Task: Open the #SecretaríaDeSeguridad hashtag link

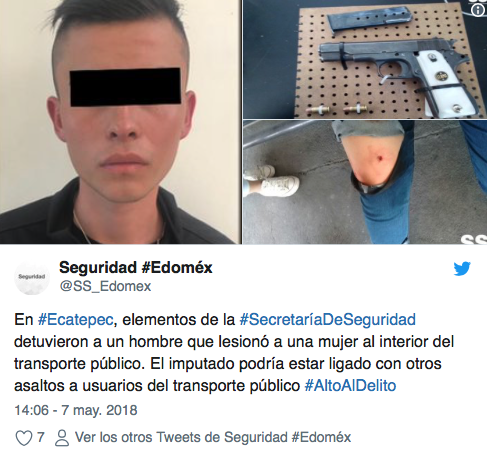Action: [327, 319]
